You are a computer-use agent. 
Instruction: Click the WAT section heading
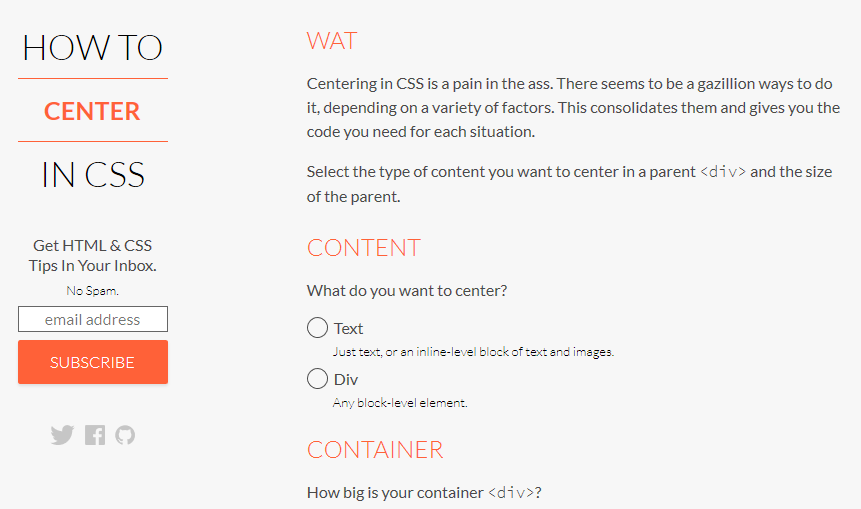click(332, 41)
